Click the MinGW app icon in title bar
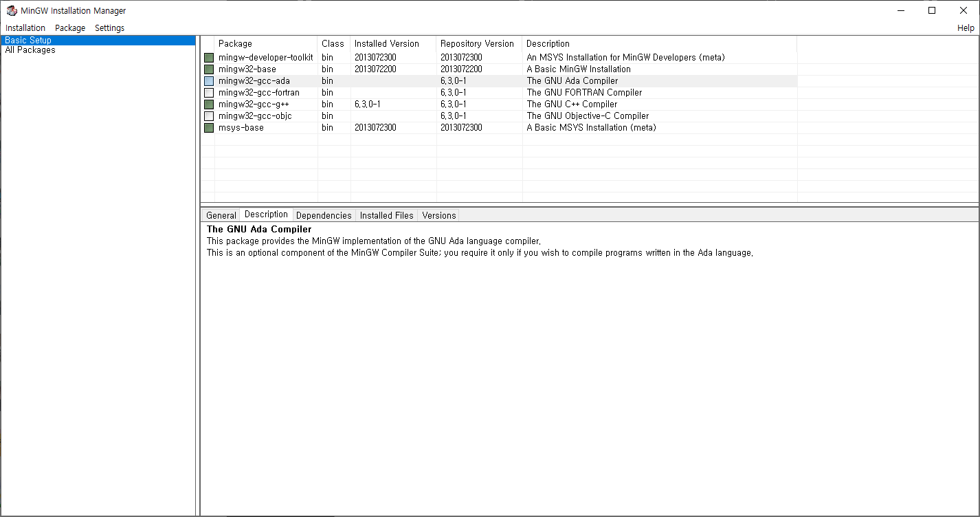Screen dimensions: 980x517 click(12, 10)
